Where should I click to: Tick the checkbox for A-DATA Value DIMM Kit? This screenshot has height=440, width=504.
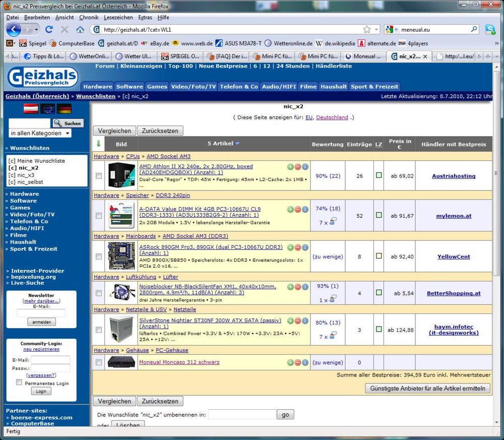pos(99,216)
